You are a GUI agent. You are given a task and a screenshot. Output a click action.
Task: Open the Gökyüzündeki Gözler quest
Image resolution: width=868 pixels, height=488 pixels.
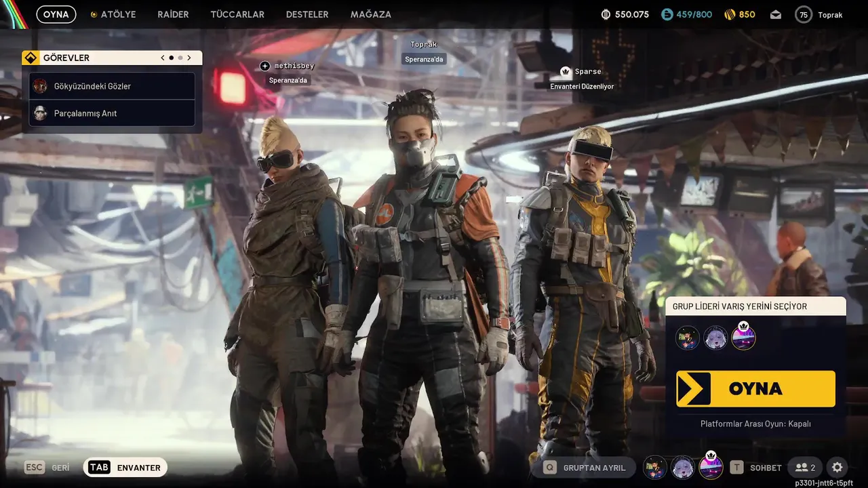click(112, 86)
